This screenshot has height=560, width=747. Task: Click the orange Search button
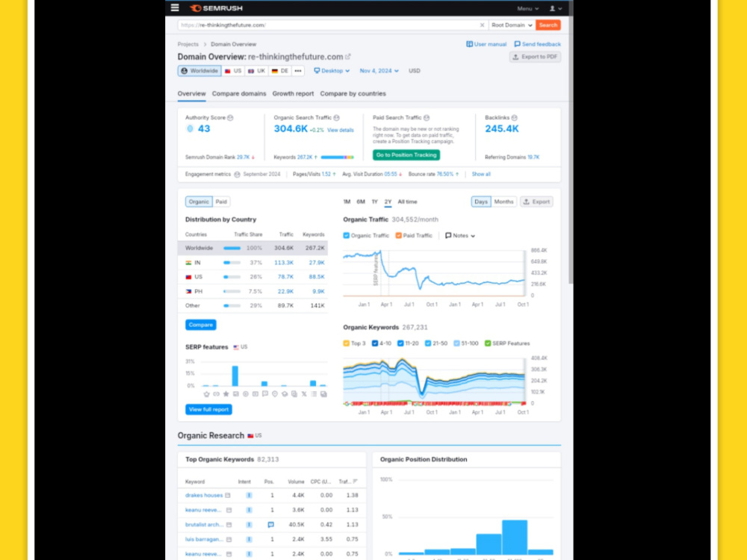tap(548, 25)
